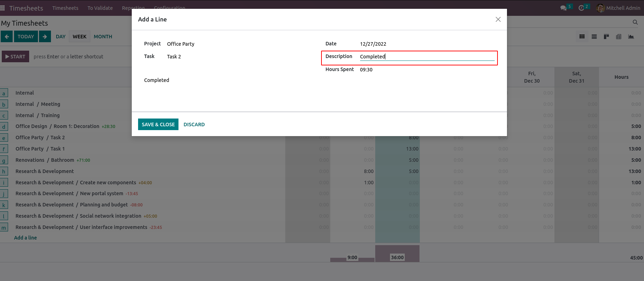Open the apps grid menu icon
This screenshot has height=281, width=644.
3,8
